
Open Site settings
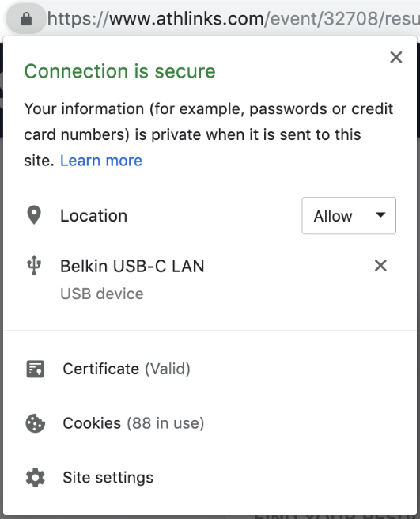click(x=108, y=477)
